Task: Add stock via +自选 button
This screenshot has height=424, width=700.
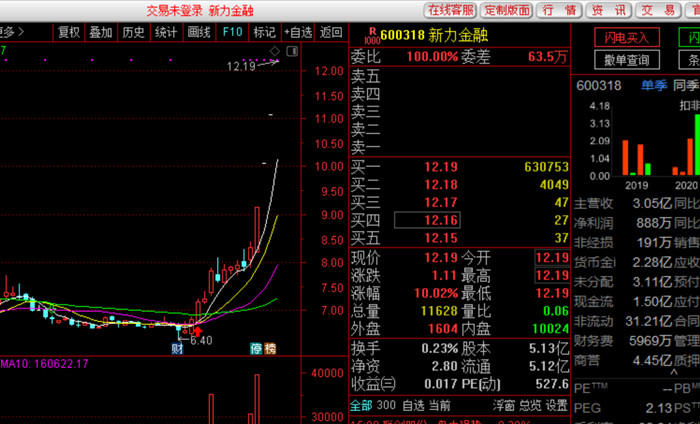Action: pos(298,32)
